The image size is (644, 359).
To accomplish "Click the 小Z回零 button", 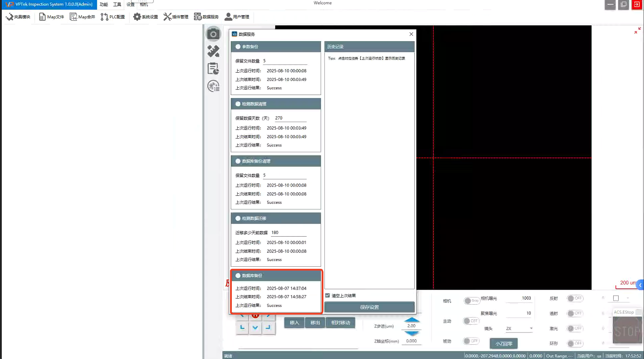I will [x=503, y=344].
